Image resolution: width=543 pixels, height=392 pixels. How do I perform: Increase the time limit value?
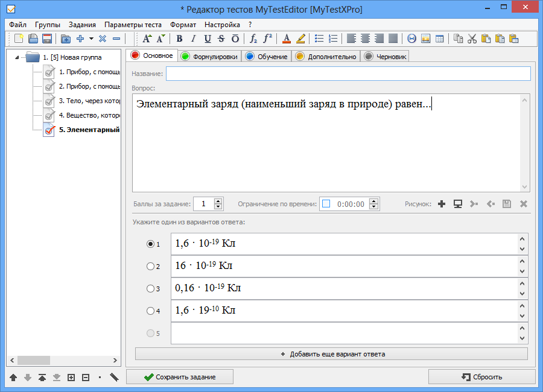(x=373, y=201)
